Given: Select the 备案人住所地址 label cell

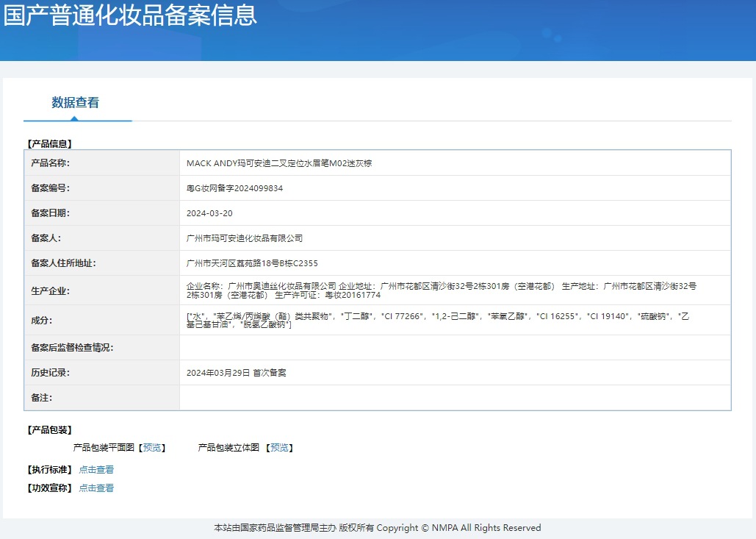Looking at the screenshot, I should point(101,263).
